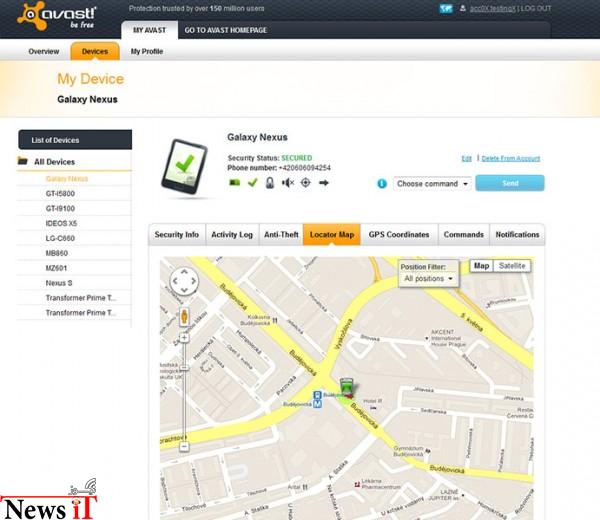The height and width of the screenshot is (520, 600).
Task: Open the GPS Coordinates tab
Action: click(x=399, y=235)
